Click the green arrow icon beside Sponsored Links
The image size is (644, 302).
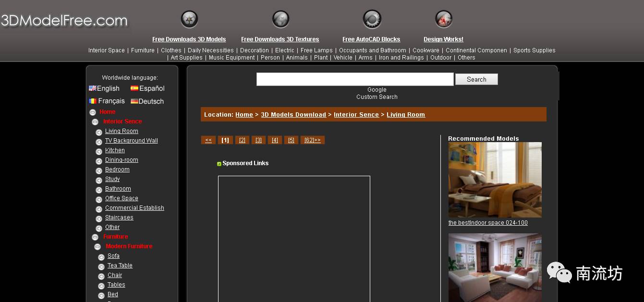pos(219,164)
